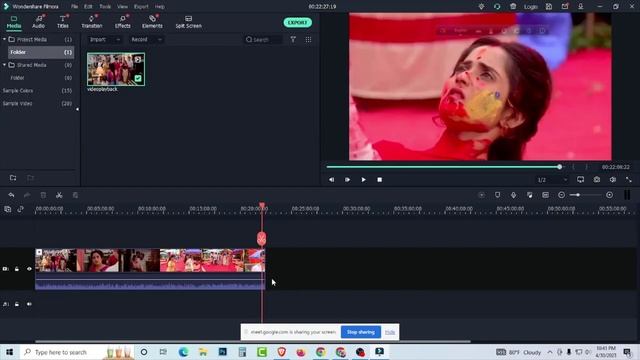
Task: Lock the video track
Action: tap(17, 269)
